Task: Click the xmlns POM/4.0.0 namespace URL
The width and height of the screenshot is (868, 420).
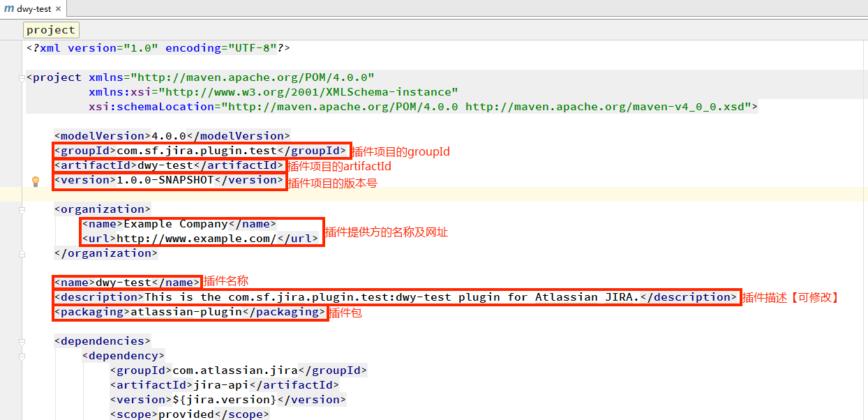Action: click(x=256, y=77)
